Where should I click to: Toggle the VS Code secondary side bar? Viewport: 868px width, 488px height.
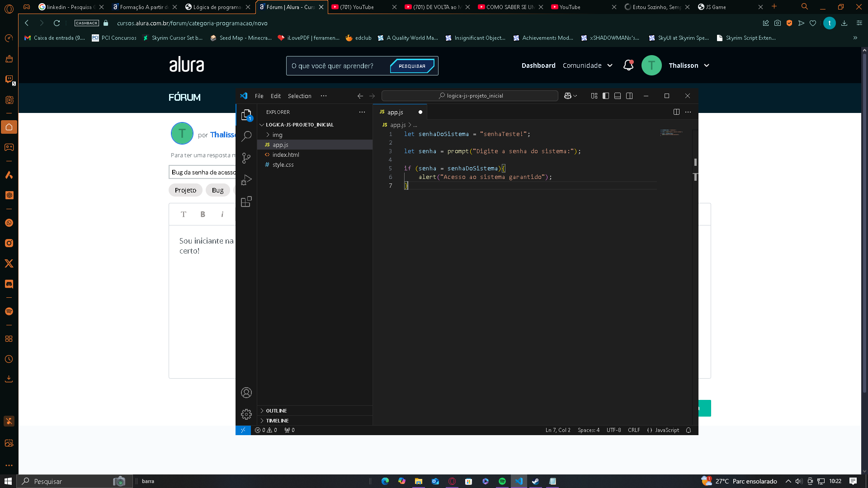click(x=629, y=96)
